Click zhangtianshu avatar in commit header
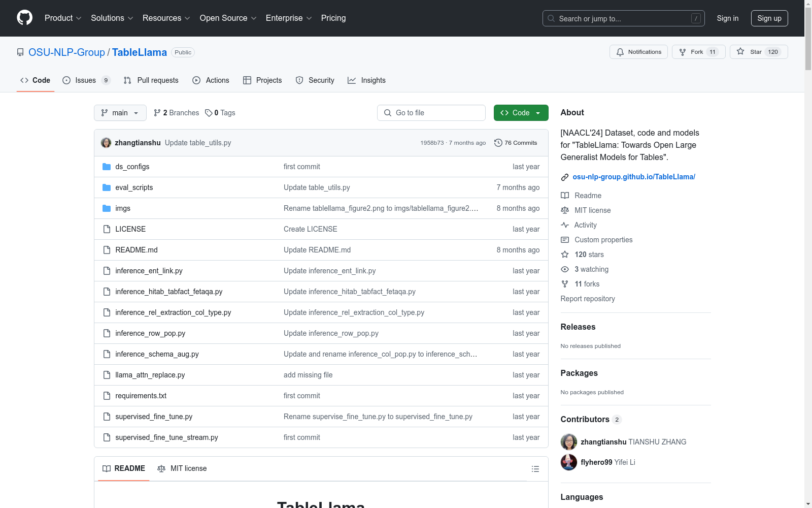 point(106,143)
